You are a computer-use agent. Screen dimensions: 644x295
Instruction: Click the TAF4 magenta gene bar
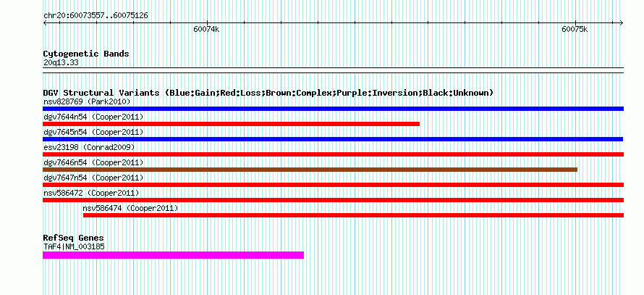coord(174,255)
